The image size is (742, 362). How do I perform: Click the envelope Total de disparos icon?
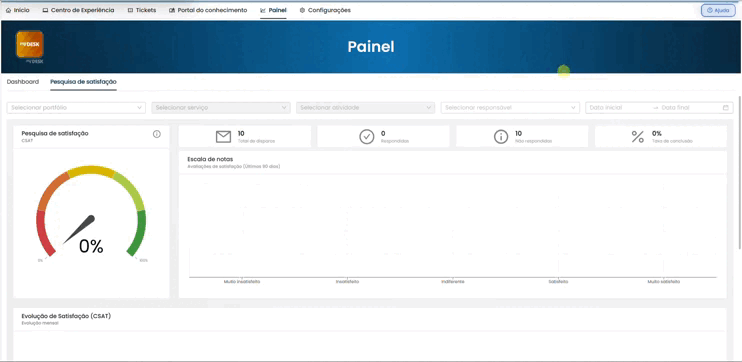tap(223, 137)
